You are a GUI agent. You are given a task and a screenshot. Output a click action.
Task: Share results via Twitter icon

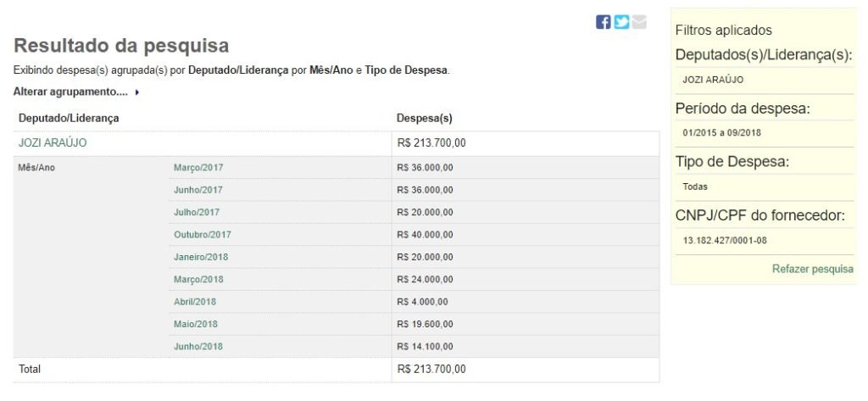tap(621, 22)
